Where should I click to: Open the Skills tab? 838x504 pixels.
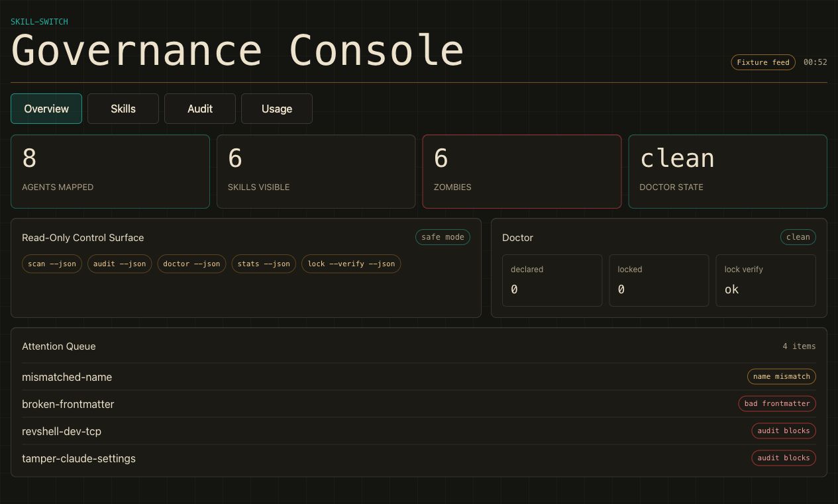123,109
